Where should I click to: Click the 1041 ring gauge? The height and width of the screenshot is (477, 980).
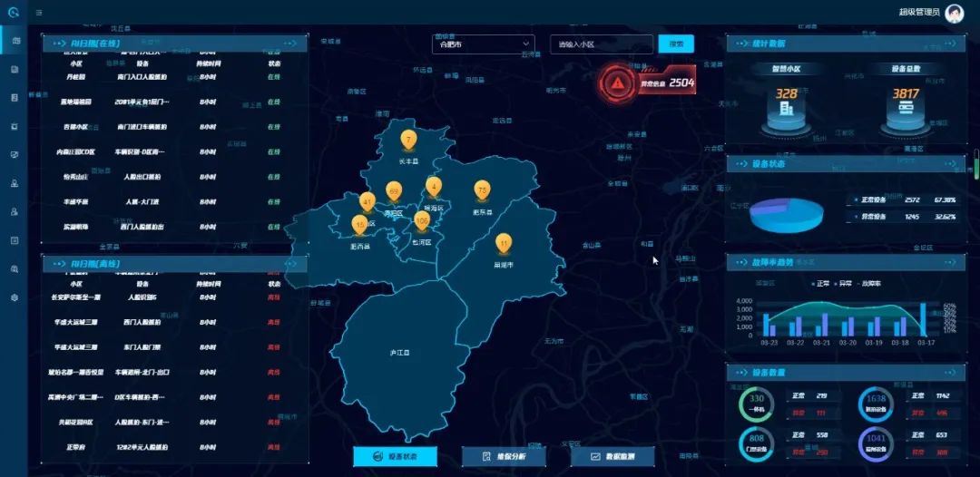[x=876, y=444]
